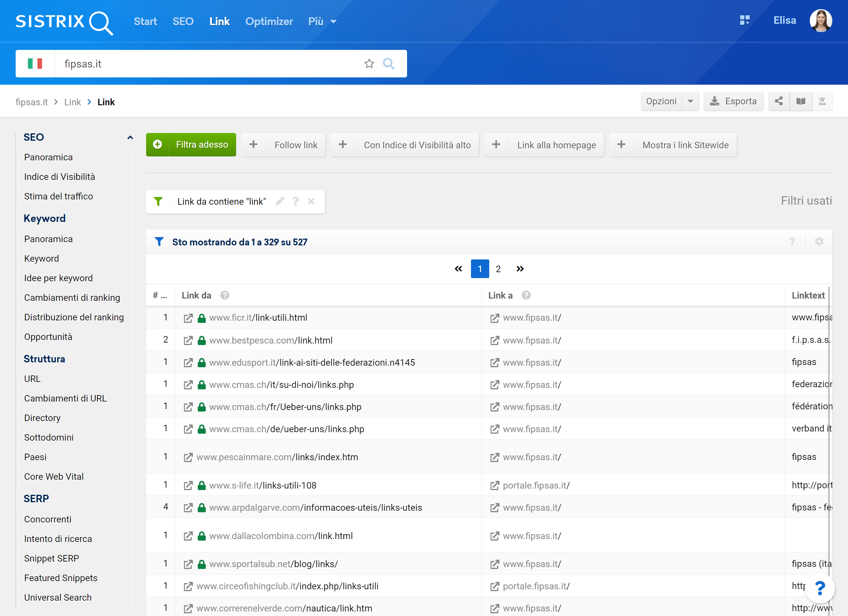
Task: Click the help icon next to 'Link da'
Action: [x=224, y=295]
